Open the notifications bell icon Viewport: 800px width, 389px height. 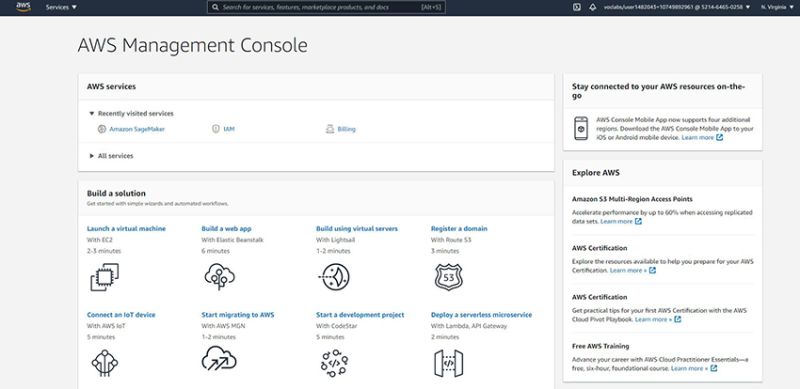point(592,8)
